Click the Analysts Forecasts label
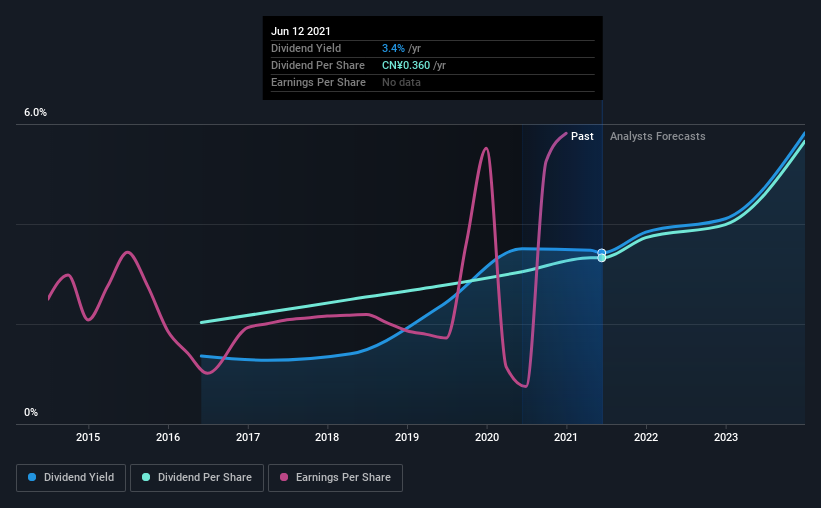This screenshot has width=821, height=508. pos(658,136)
